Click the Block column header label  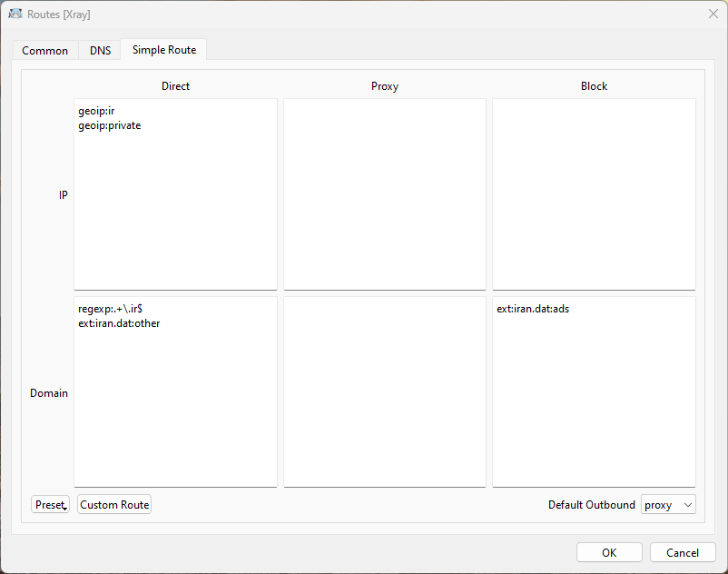(x=594, y=86)
